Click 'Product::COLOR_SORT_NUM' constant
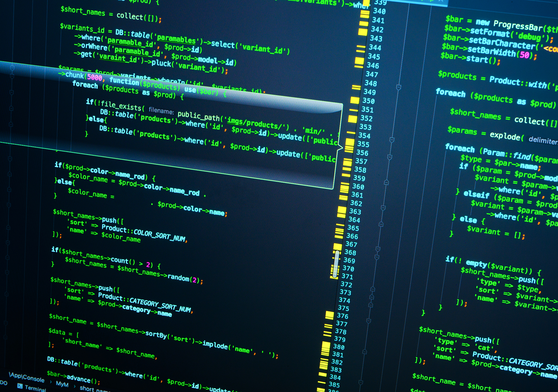Screen dimensions: 558x392 pos(144,233)
